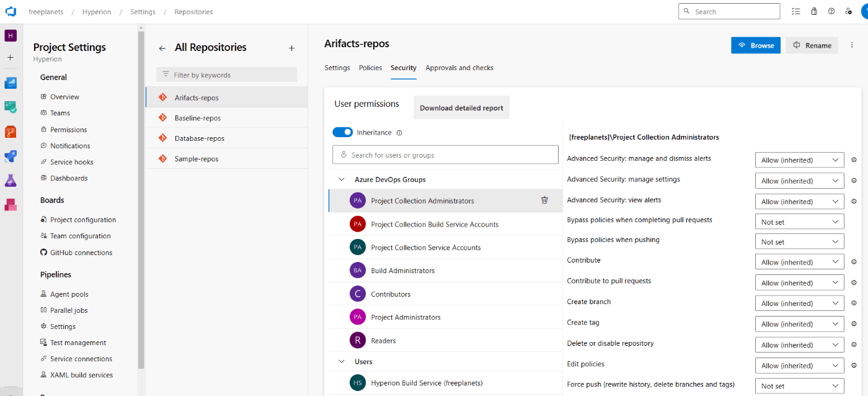
Task: Open dropdown for Advanced Security: manage and dismiss alerts
Action: pos(799,160)
